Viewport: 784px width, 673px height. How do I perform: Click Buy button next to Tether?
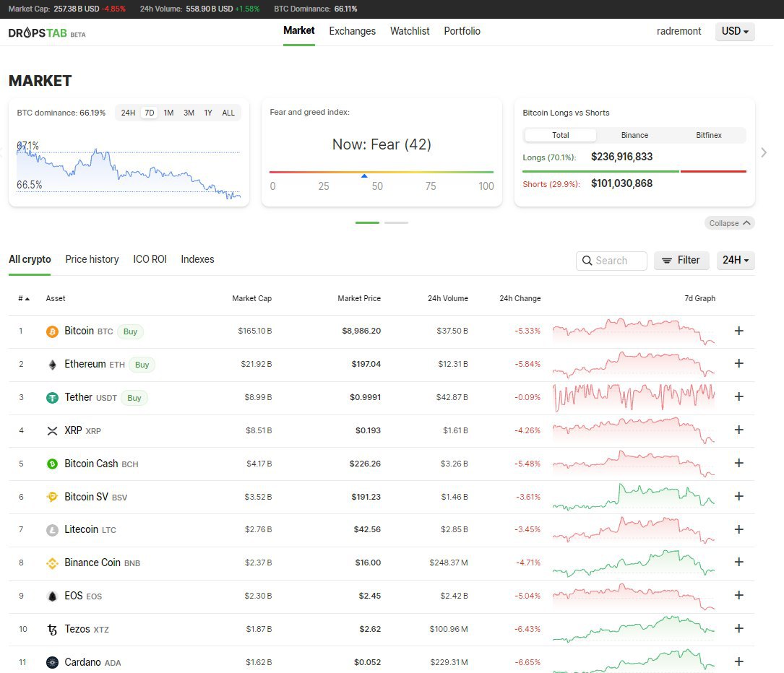134,398
